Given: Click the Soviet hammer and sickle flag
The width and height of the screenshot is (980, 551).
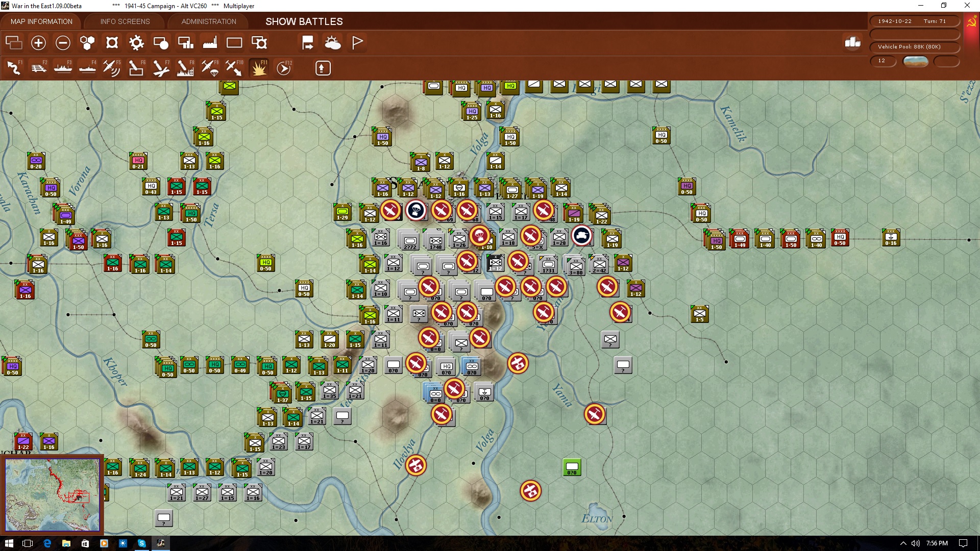Looking at the screenshot, I should coord(971,22).
